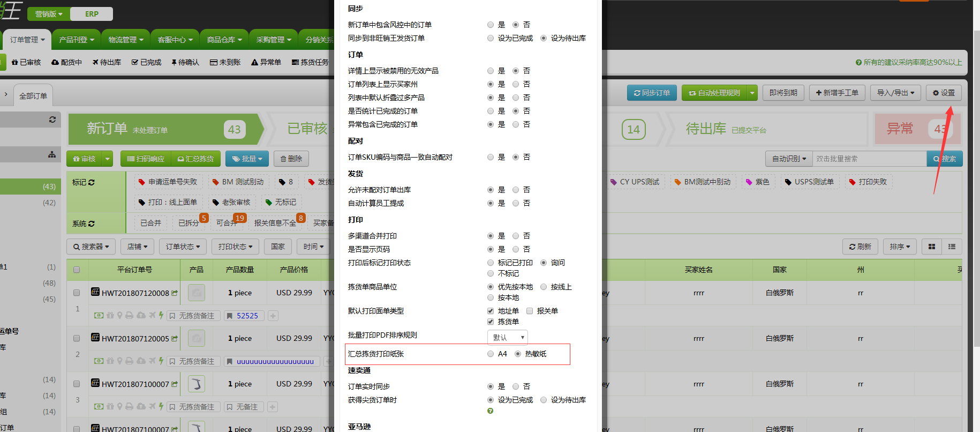This screenshot has width=980, height=432.
Task: Uncheck the 拣货单 checkbox
Action: tap(491, 322)
